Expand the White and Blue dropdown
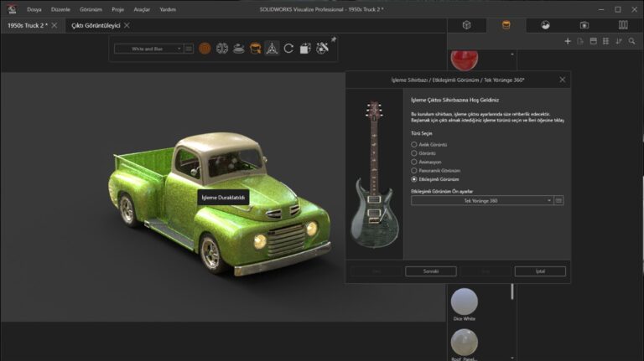 point(178,49)
